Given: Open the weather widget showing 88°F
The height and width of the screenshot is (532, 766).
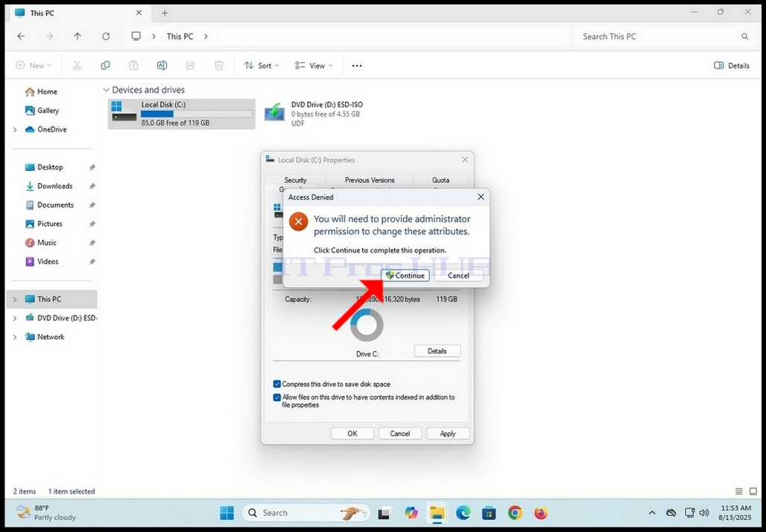Looking at the screenshot, I should coord(46,513).
